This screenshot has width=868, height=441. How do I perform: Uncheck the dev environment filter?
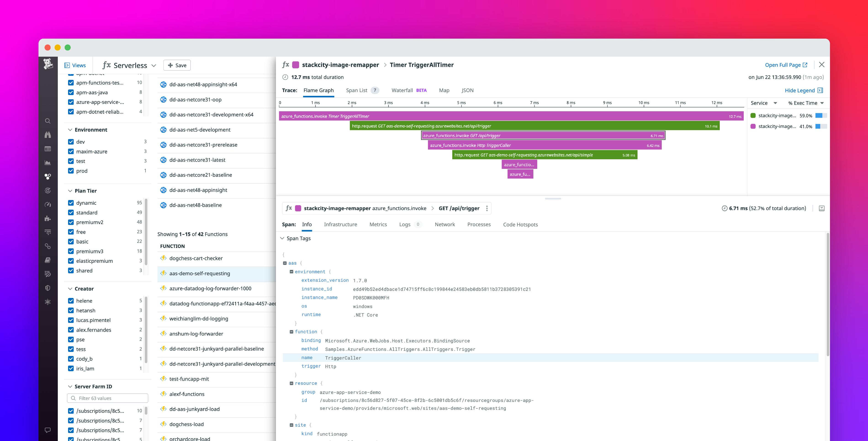[71, 142]
